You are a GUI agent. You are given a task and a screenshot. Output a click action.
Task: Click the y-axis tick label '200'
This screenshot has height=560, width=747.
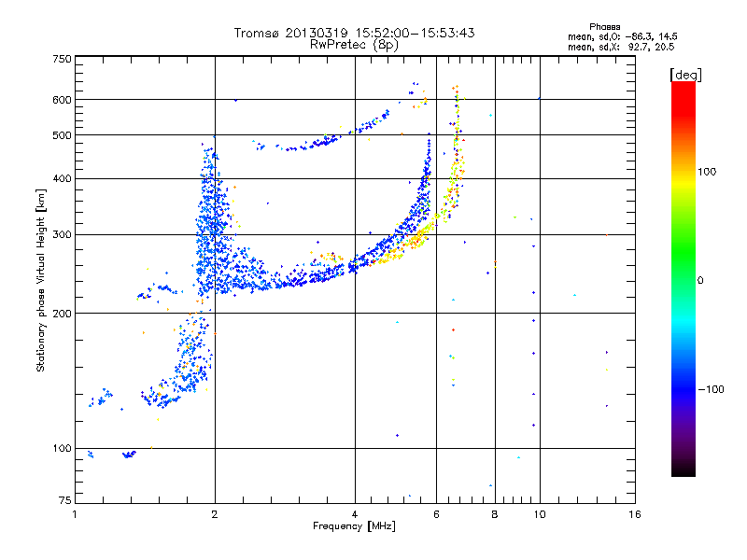(62, 314)
